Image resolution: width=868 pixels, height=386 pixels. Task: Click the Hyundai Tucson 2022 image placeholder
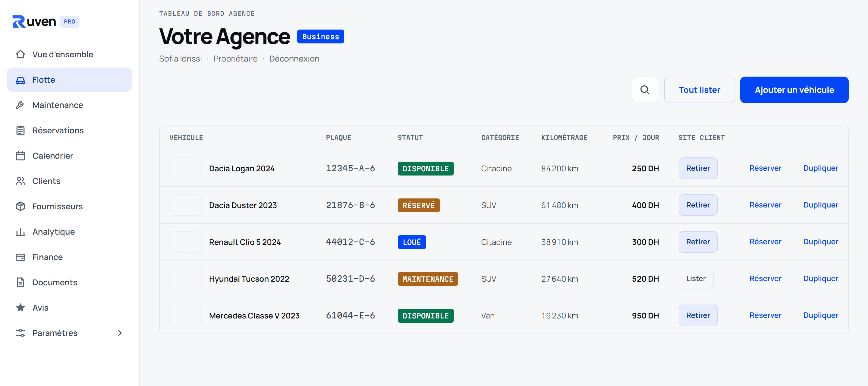pyautogui.click(x=185, y=278)
